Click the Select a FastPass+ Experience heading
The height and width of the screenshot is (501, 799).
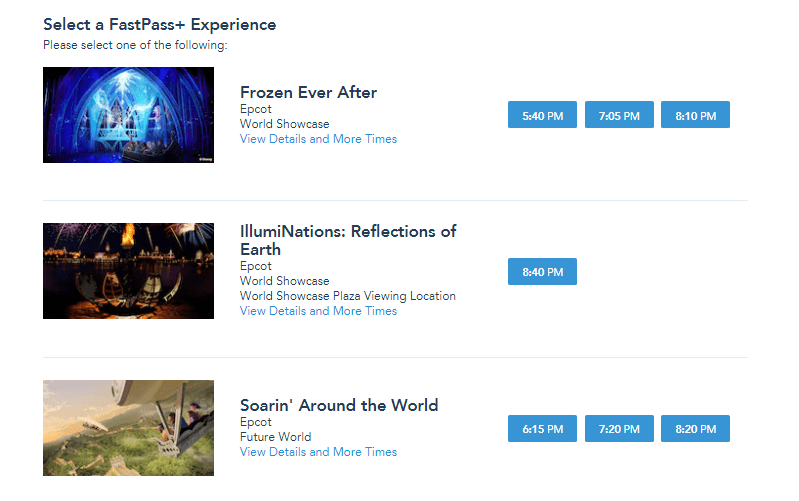tap(159, 24)
